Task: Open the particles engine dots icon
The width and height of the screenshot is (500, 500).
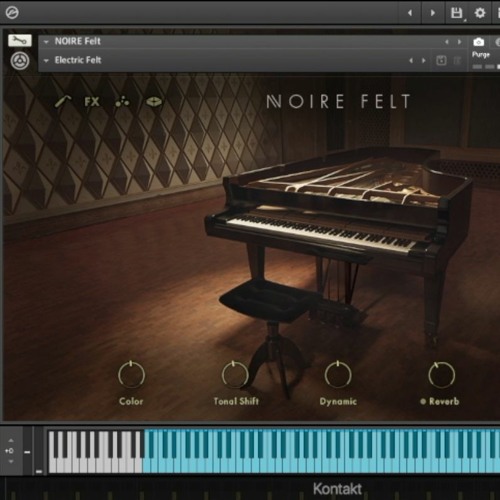Action: coord(122,102)
